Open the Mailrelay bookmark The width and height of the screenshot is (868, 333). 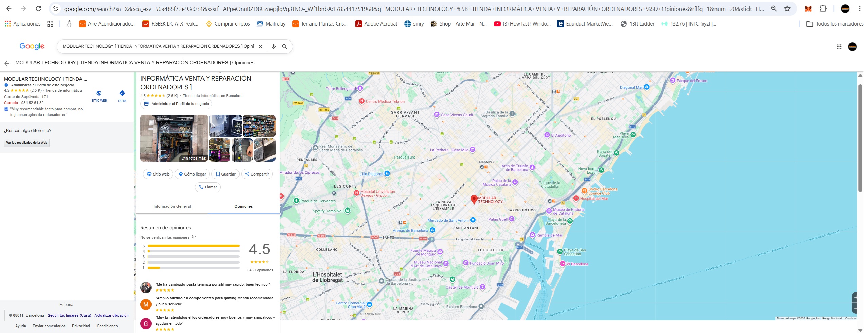[271, 24]
